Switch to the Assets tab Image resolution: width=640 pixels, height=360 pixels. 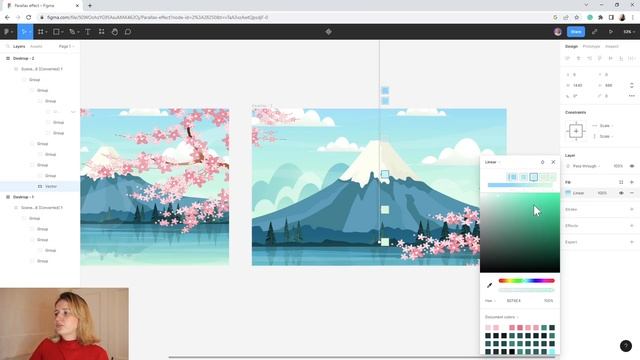(x=36, y=47)
